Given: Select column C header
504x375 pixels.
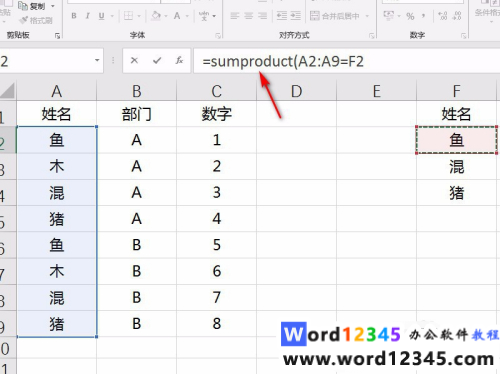Looking at the screenshot, I should 217,91.
